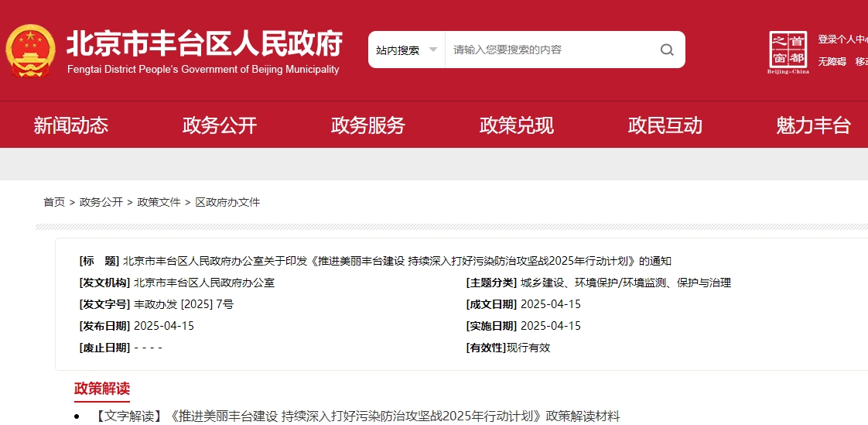This screenshot has height=425, width=868.
Task: Enable 无障碍 accessibility mode link
Action: point(832,62)
